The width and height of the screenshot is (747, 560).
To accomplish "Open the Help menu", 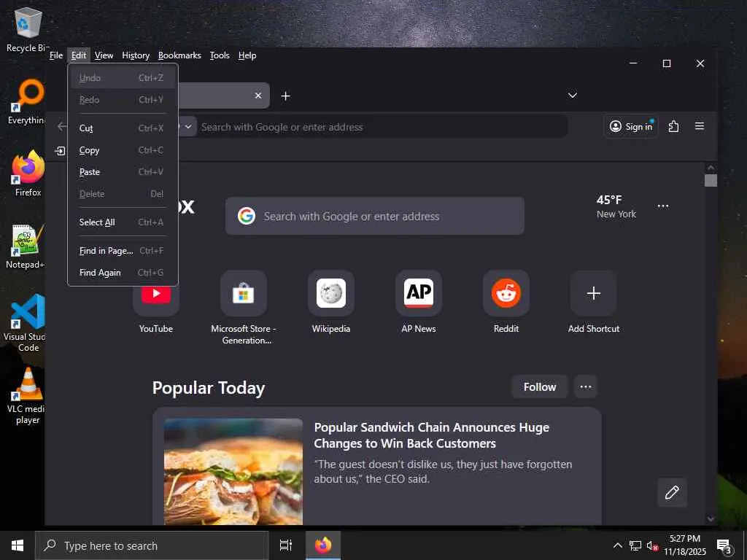I will point(247,55).
